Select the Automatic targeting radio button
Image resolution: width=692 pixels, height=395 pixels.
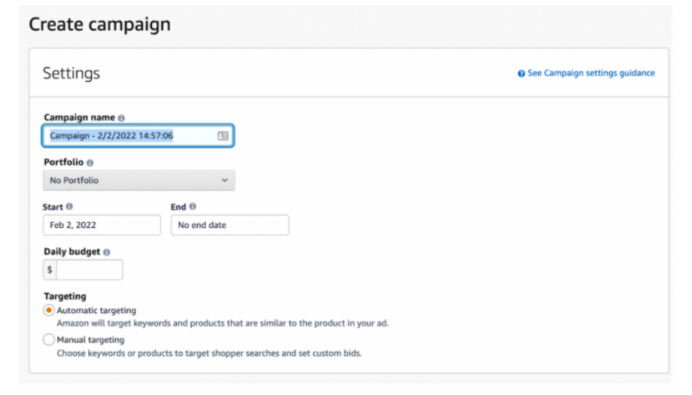(49, 310)
